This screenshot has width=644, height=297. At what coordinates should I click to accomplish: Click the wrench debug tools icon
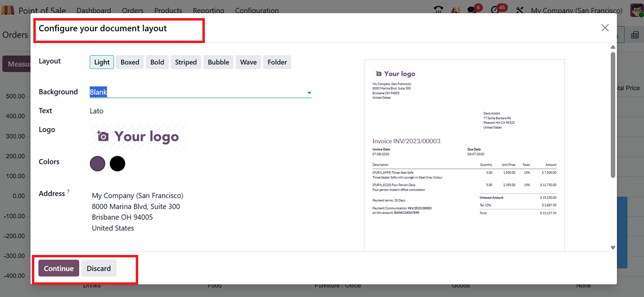[520, 10]
